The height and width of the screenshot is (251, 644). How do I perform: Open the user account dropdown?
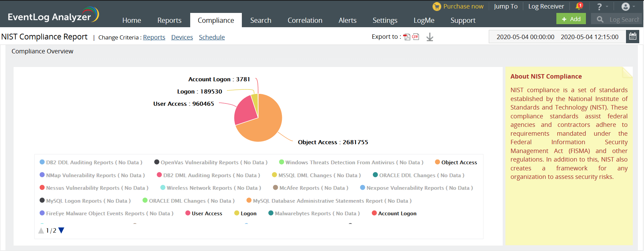tap(628, 6)
